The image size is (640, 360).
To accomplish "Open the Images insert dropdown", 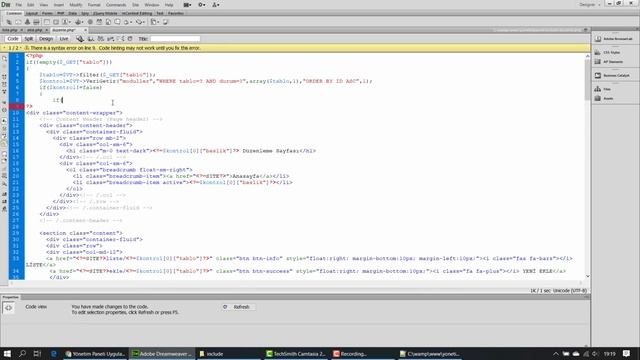I will [67, 22].
